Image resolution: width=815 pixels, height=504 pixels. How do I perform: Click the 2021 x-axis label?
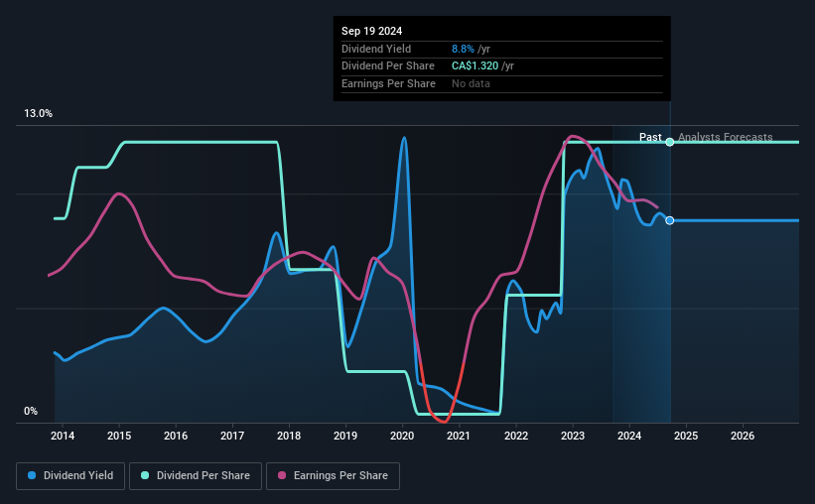tap(459, 436)
